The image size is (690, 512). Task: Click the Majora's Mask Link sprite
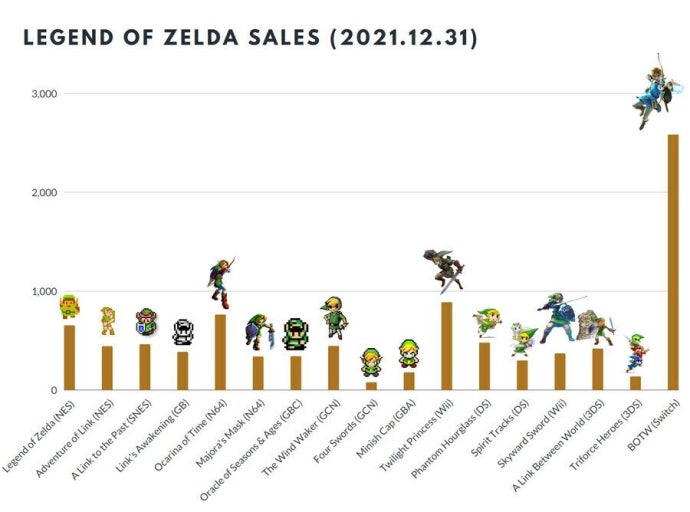tap(258, 331)
